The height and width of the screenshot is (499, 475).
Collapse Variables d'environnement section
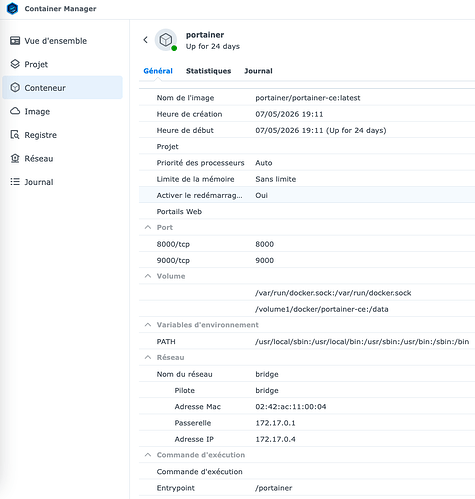point(148,325)
